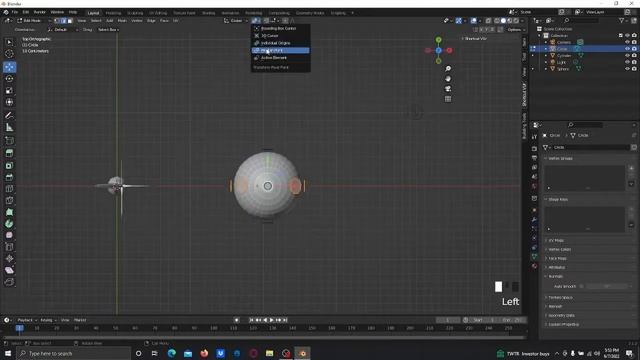Choose Active Element pivot option
The image size is (640, 360).
coord(280,58)
